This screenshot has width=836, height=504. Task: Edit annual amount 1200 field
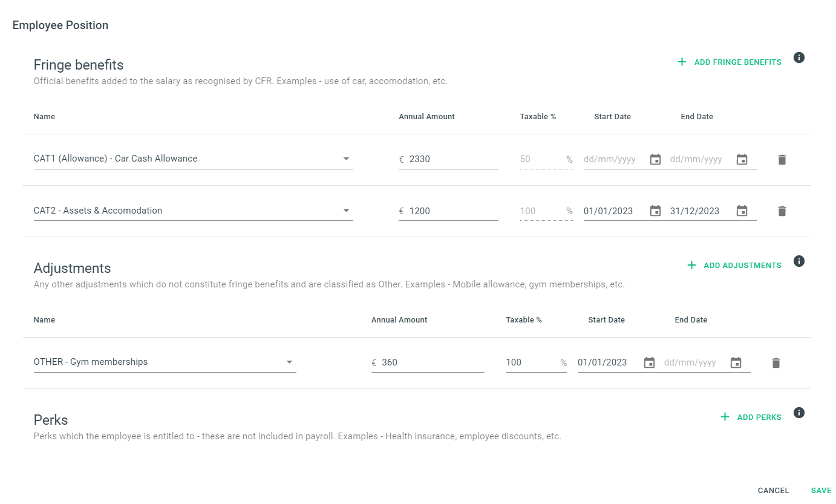click(x=448, y=211)
